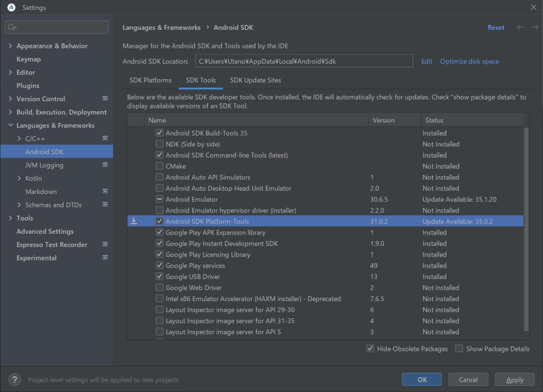This screenshot has height=392, width=543.
Task: Sort by the Name column header
Action: pyautogui.click(x=256, y=120)
